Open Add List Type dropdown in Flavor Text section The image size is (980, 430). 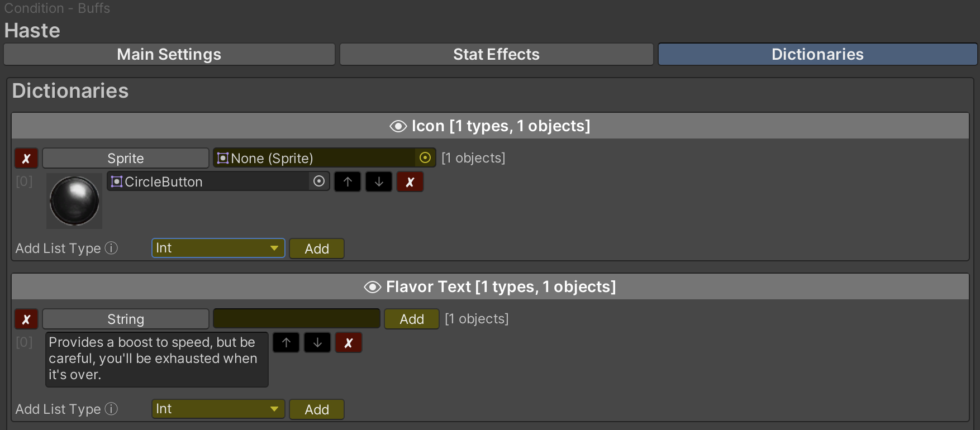[x=218, y=409]
